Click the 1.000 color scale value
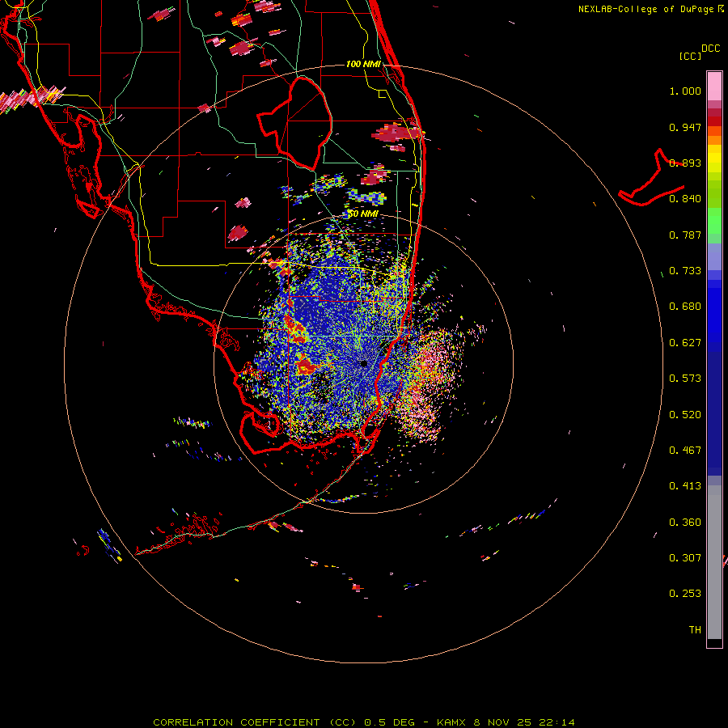The height and width of the screenshot is (728, 728). (x=685, y=91)
